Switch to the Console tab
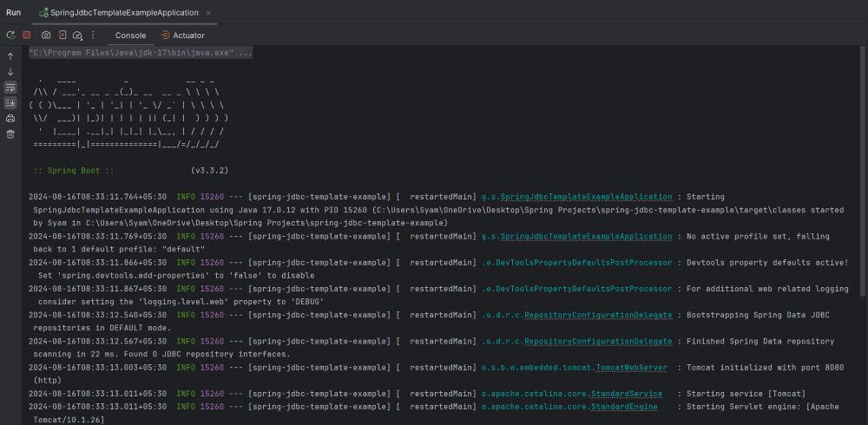 point(131,36)
